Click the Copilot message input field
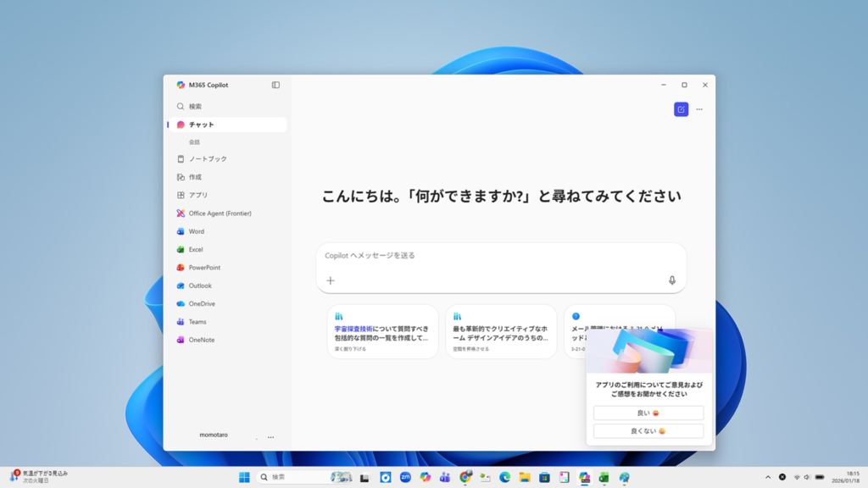Viewport: 868px width, 488px height. pyautogui.click(x=492, y=255)
